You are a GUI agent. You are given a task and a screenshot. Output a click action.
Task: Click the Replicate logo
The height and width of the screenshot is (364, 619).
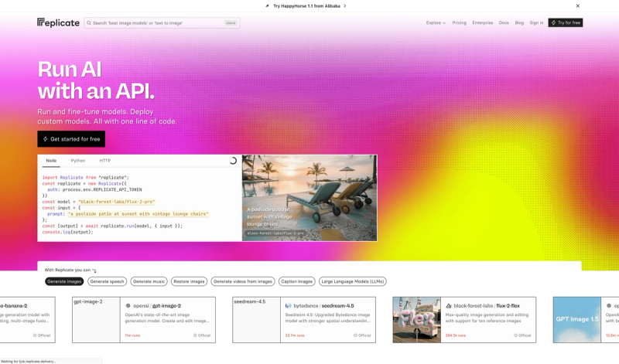pyautogui.click(x=59, y=23)
